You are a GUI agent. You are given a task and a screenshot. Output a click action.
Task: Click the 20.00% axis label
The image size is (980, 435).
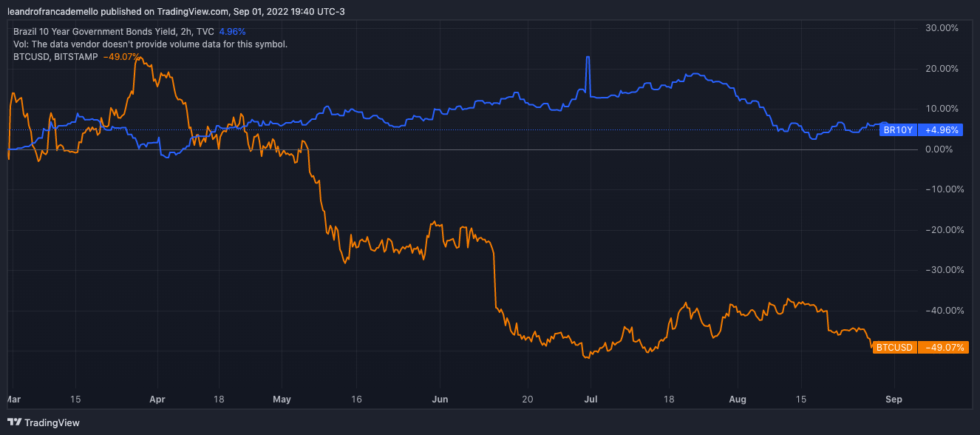942,69
